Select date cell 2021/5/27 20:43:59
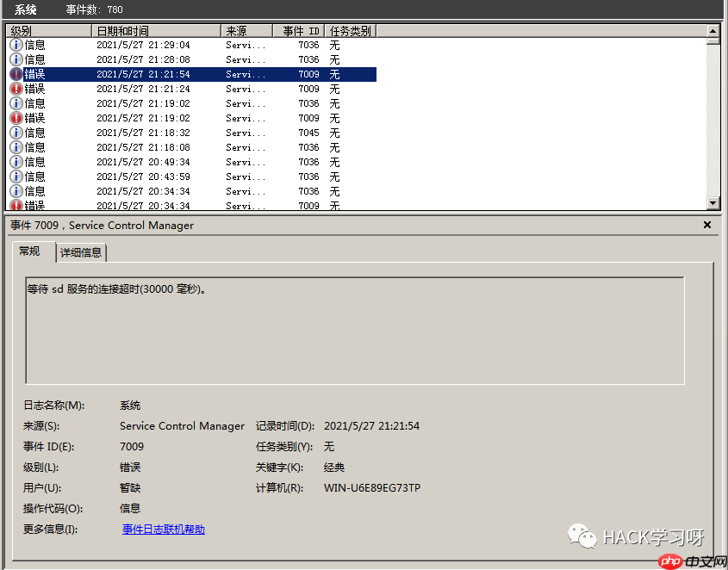The height and width of the screenshot is (570, 728). click(x=144, y=177)
